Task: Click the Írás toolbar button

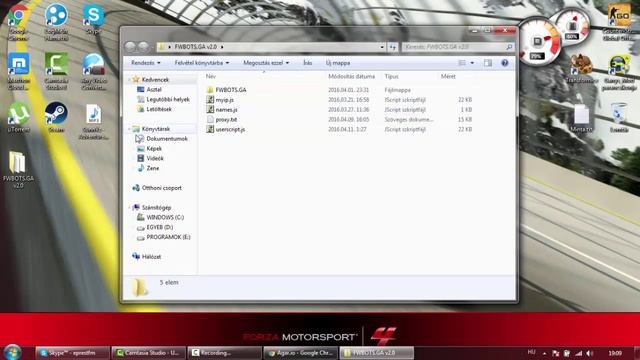Action: pyautogui.click(x=307, y=63)
